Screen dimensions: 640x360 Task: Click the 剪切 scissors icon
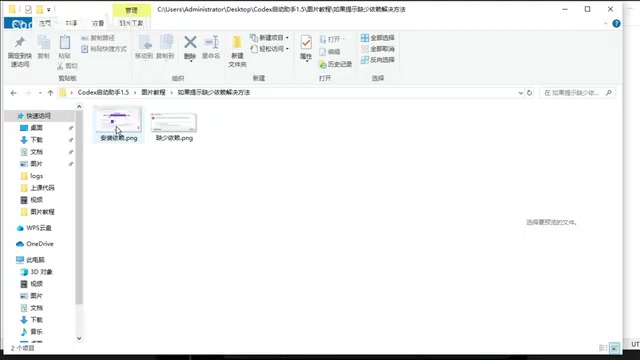click(x=60, y=66)
